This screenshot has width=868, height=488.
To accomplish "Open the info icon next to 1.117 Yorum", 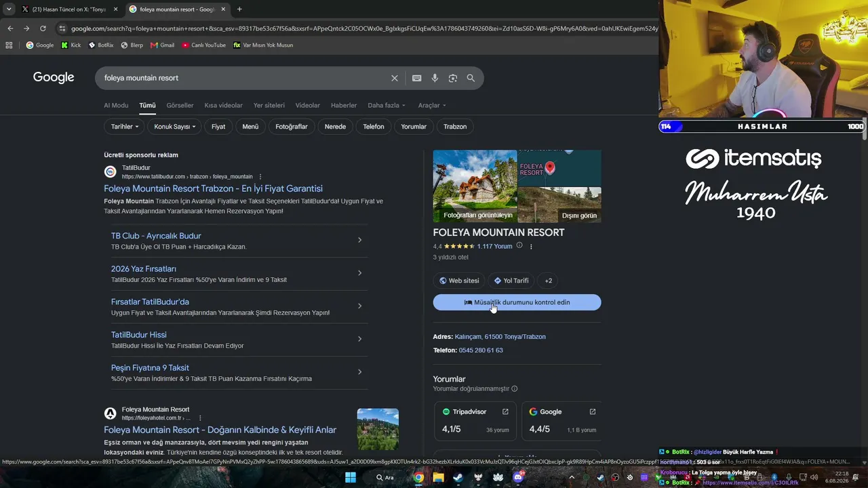I will tap(519, 246).
